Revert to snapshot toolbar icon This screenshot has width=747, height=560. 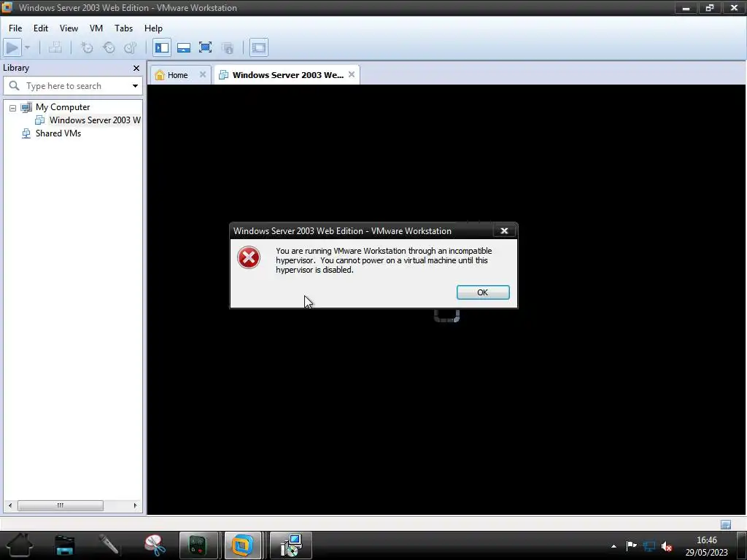click(x=109, y=47)
